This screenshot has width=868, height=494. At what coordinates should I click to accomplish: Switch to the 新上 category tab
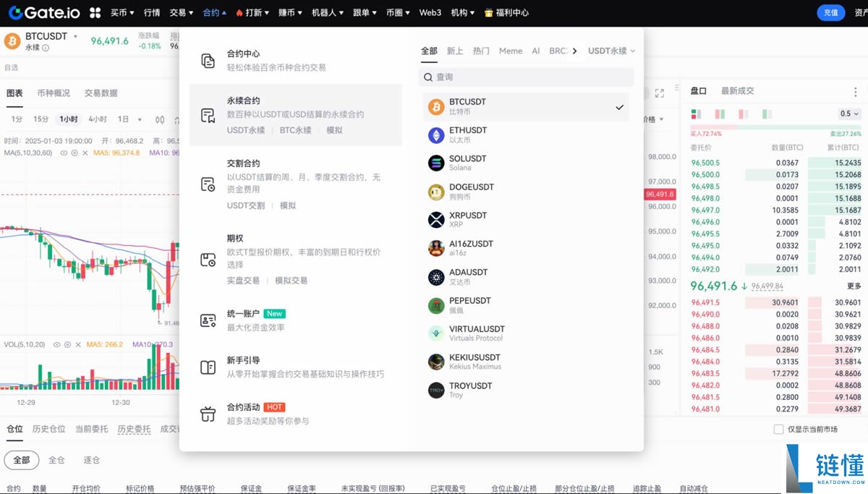(455, 51)
